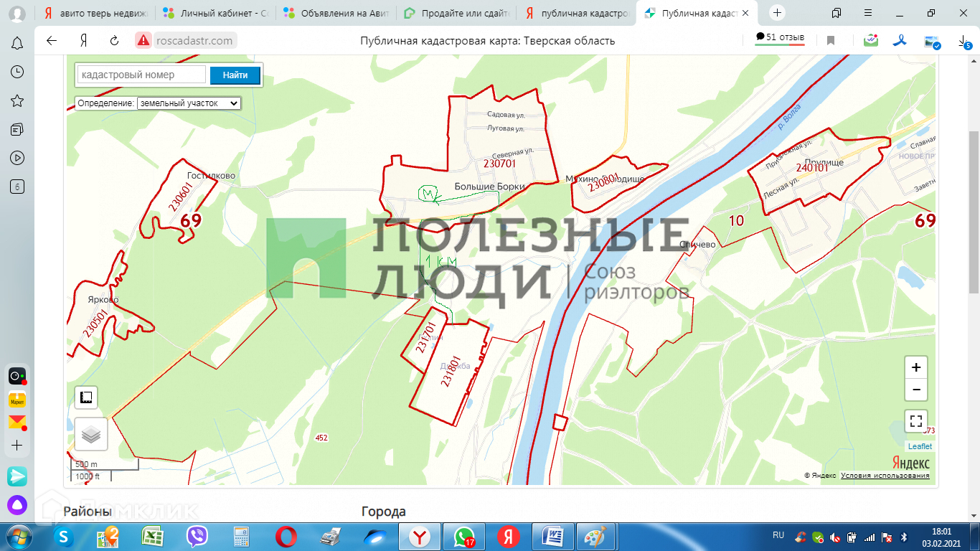Open the Windows Start menu
The height and width of the screenshot is (551, 980).
point(18,537)
